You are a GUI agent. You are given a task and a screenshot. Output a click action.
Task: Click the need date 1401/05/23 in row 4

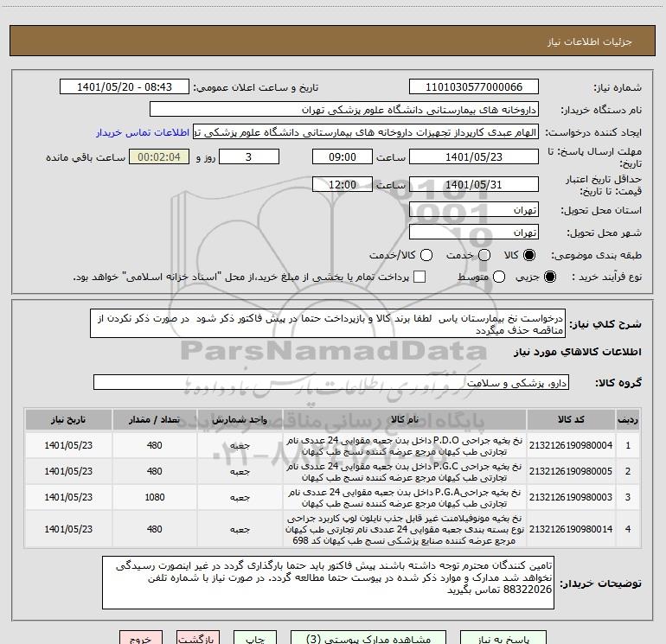pos(68,529)
